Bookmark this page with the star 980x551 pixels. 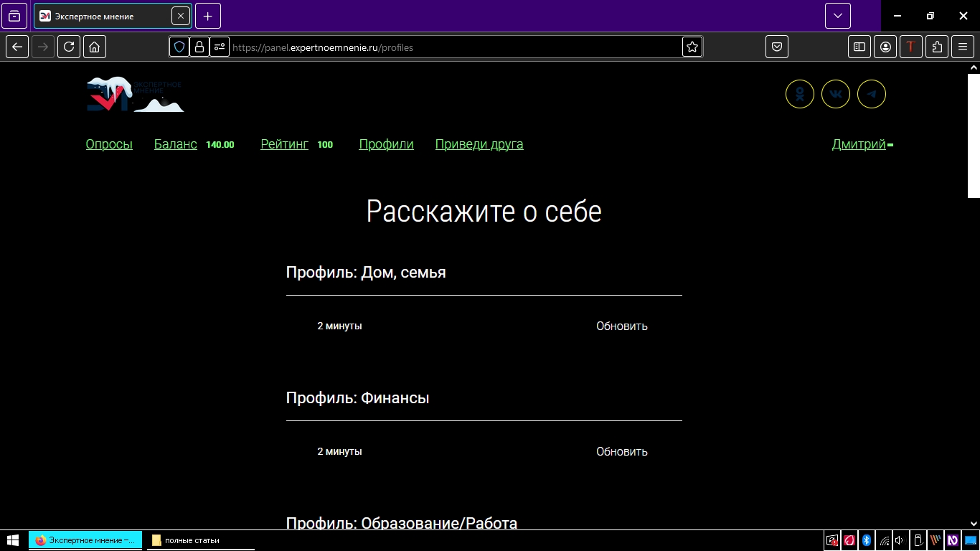point(692,47)
